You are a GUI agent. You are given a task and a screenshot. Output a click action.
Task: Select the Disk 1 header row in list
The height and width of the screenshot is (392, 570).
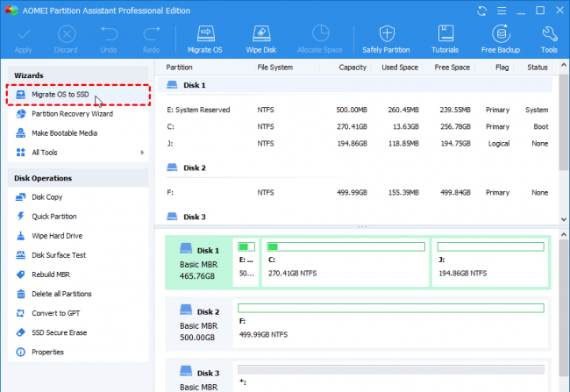tap(355, 85)
